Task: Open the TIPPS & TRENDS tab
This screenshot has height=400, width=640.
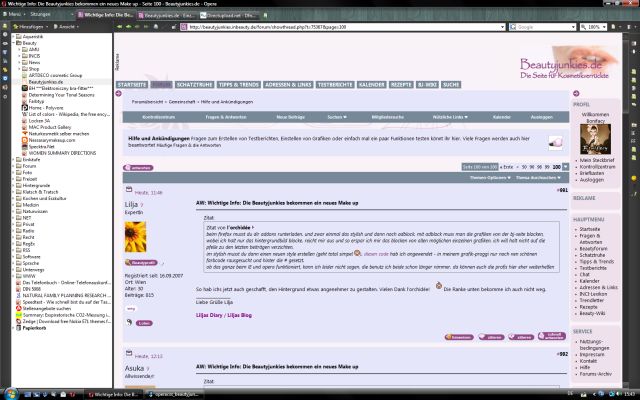Action: (x=239, y=85)
